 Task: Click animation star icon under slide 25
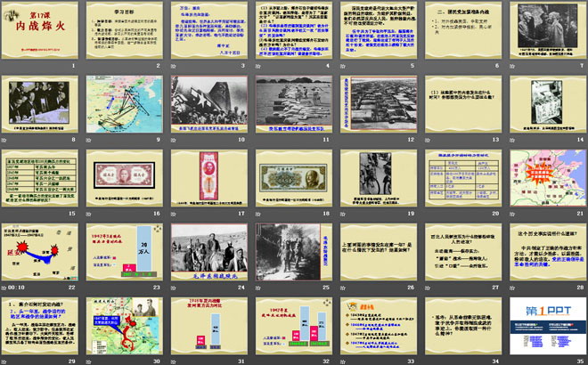258,288
